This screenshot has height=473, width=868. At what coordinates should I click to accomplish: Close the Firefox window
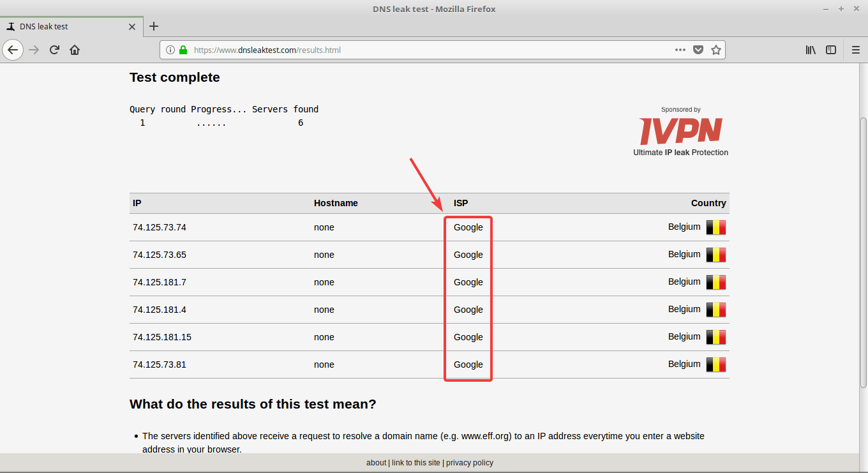(857, 9)
